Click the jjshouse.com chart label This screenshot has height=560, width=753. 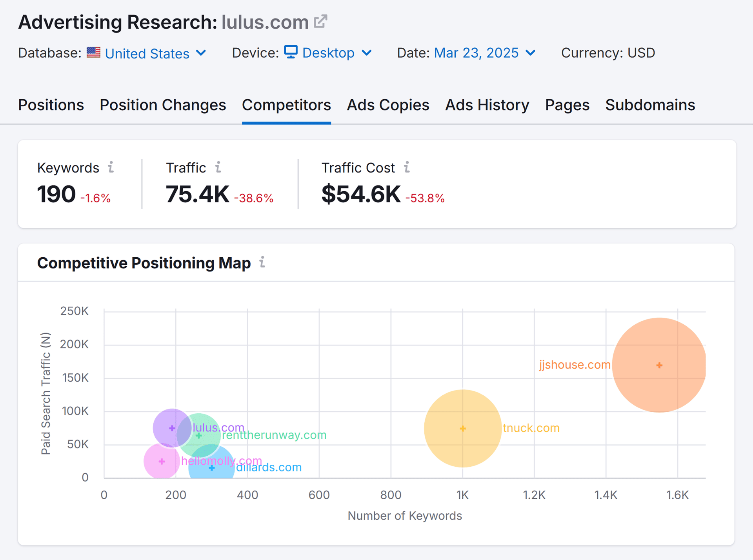575,365
